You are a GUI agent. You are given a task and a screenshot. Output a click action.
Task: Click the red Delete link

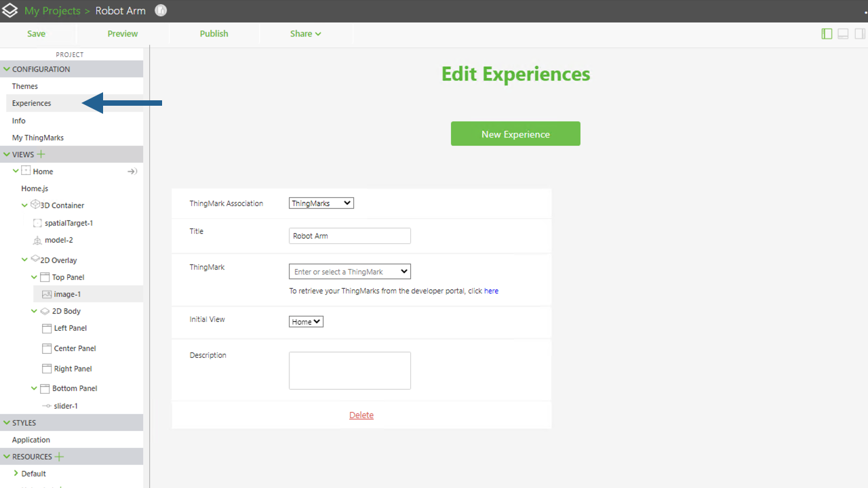coord(361,415)
